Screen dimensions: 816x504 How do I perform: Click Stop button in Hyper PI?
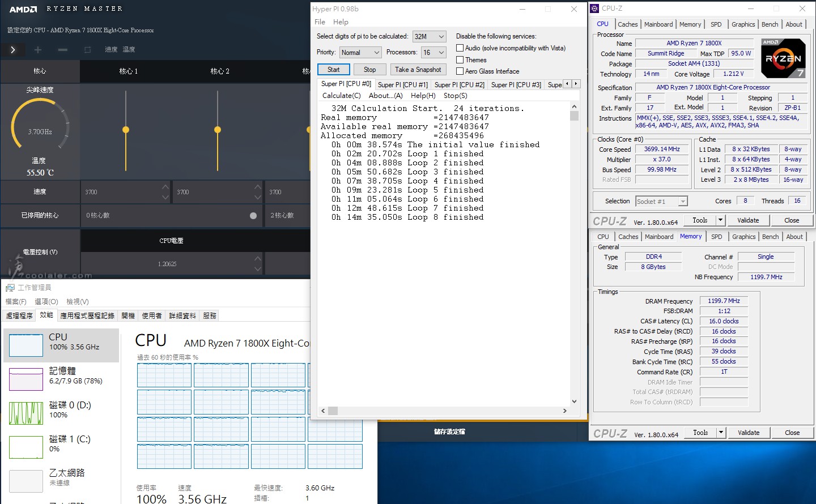370,70
